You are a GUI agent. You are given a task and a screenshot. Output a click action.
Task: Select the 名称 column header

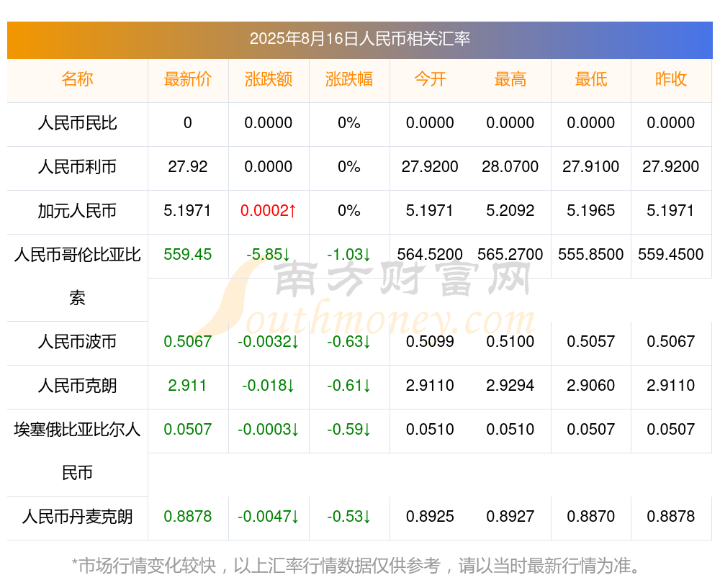77,79
